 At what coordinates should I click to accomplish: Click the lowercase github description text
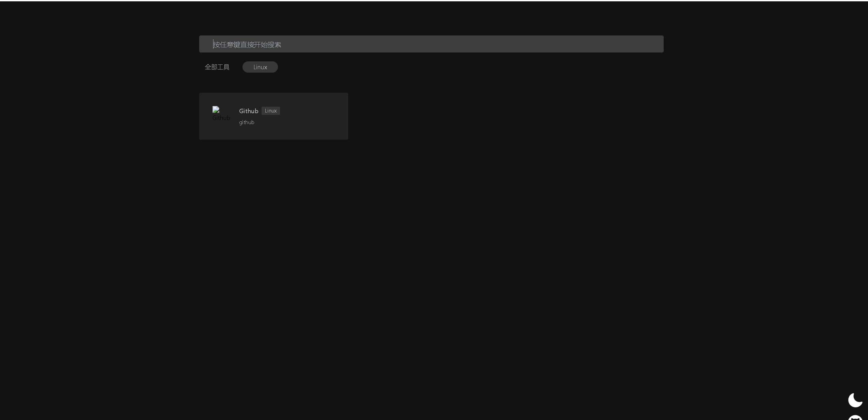(x=247, y=122)
